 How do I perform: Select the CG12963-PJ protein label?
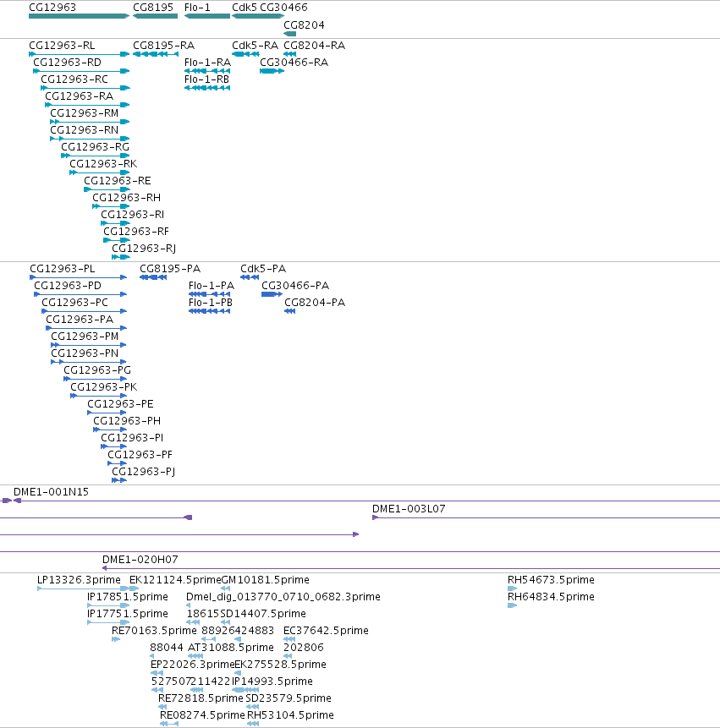click(x=143, y=472)
